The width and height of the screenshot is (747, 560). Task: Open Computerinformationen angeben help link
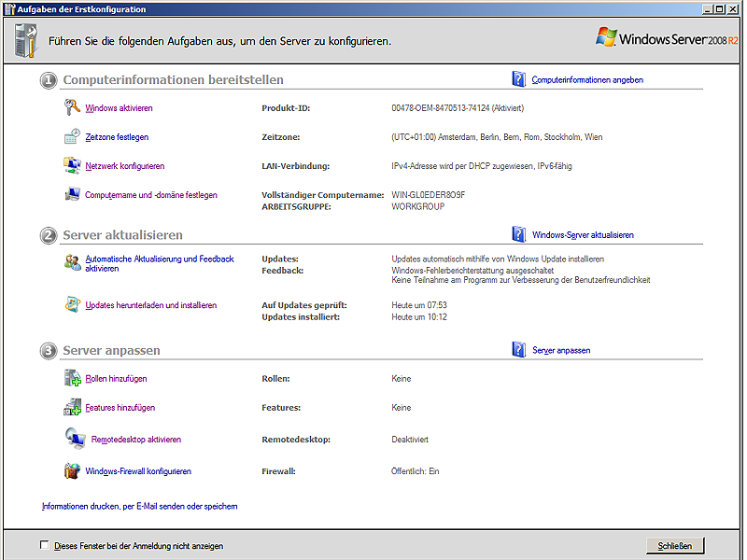tap(587, 79)
